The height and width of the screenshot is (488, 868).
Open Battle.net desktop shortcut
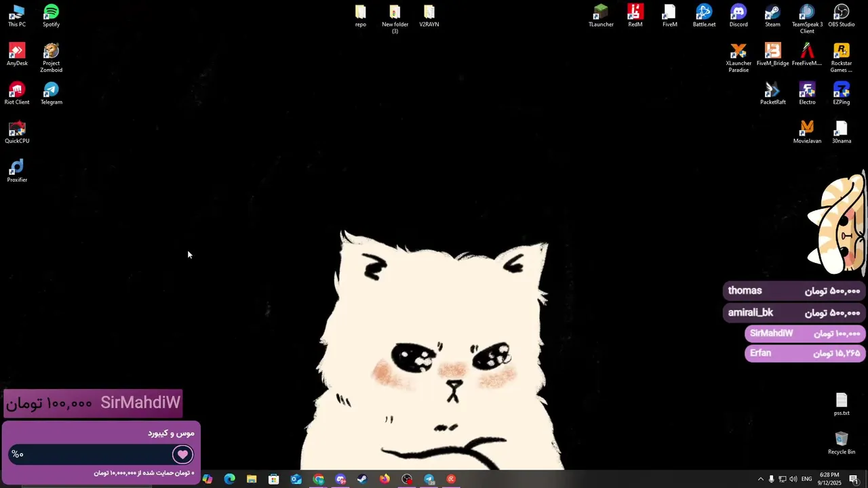click(x=704, y=16)
